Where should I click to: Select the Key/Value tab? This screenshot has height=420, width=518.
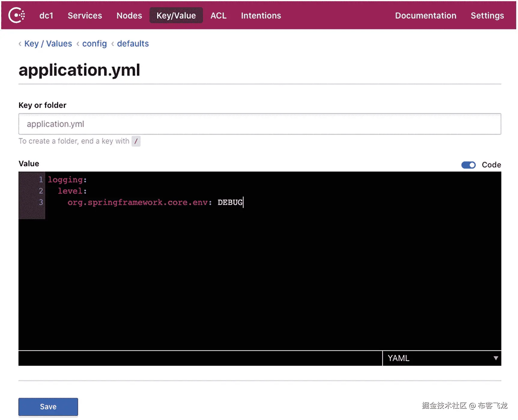tap(176, 15)
